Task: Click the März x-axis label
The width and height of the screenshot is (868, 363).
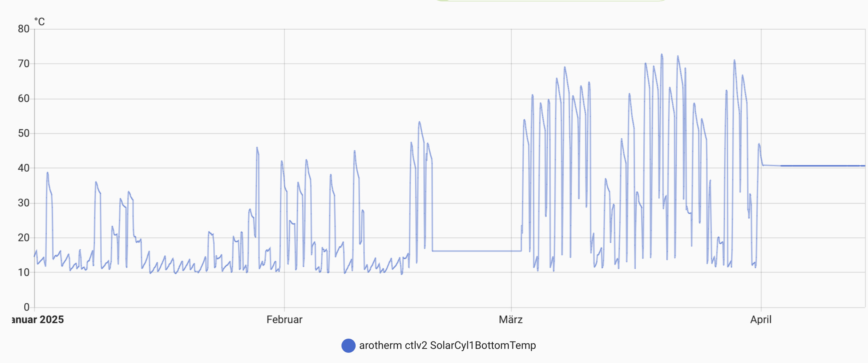Action: (x=511, y=320)
